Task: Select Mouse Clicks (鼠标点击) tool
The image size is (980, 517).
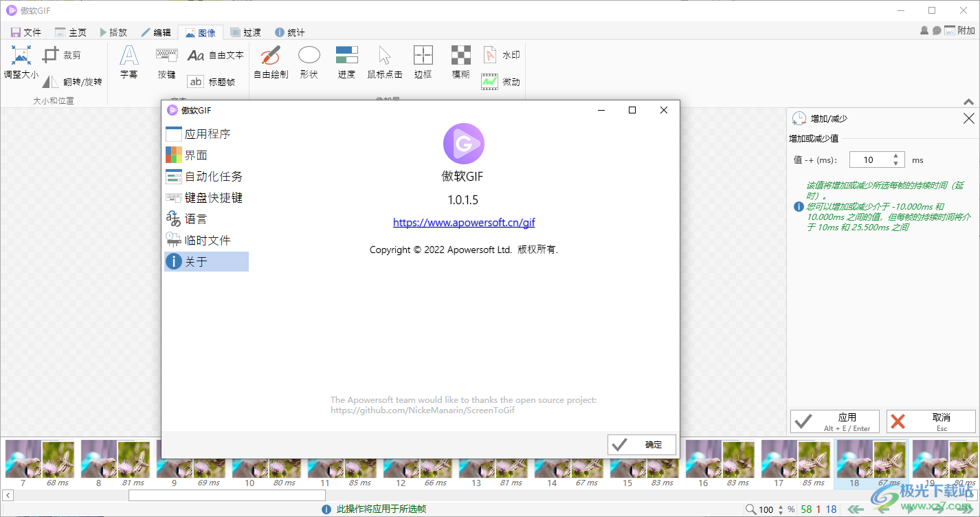Action: point(385,62)
